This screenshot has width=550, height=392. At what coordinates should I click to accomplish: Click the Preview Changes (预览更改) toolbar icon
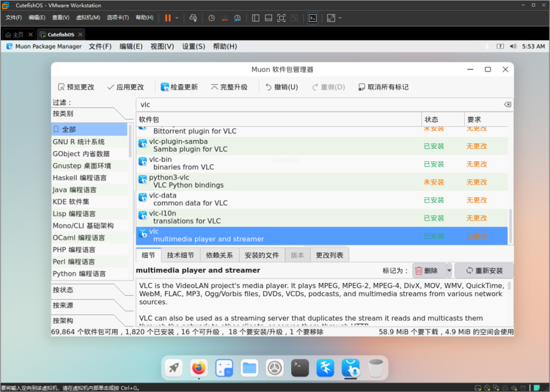tap(61, 87)
